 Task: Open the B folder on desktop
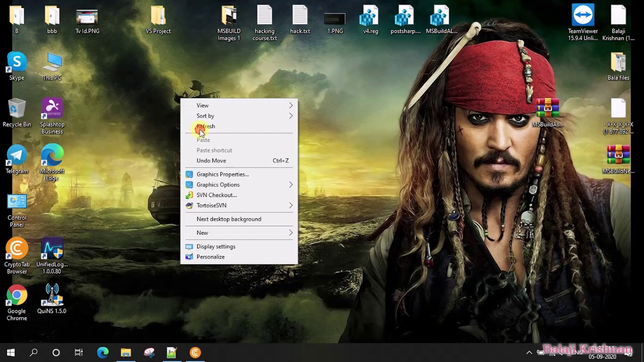click(17, 16)
